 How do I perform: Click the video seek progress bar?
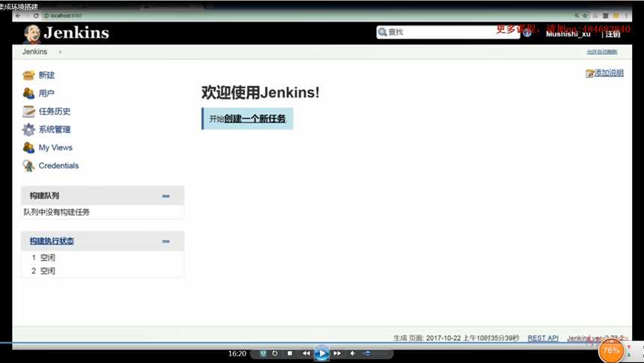coord(322,343)
